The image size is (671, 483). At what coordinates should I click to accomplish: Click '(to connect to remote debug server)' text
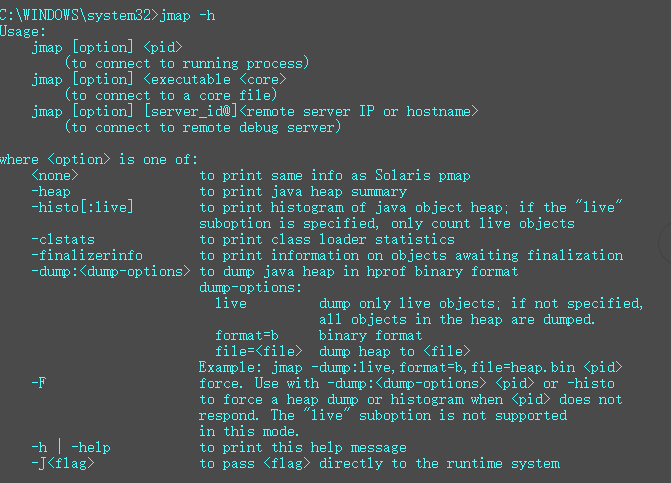click(x=202, y=127)
